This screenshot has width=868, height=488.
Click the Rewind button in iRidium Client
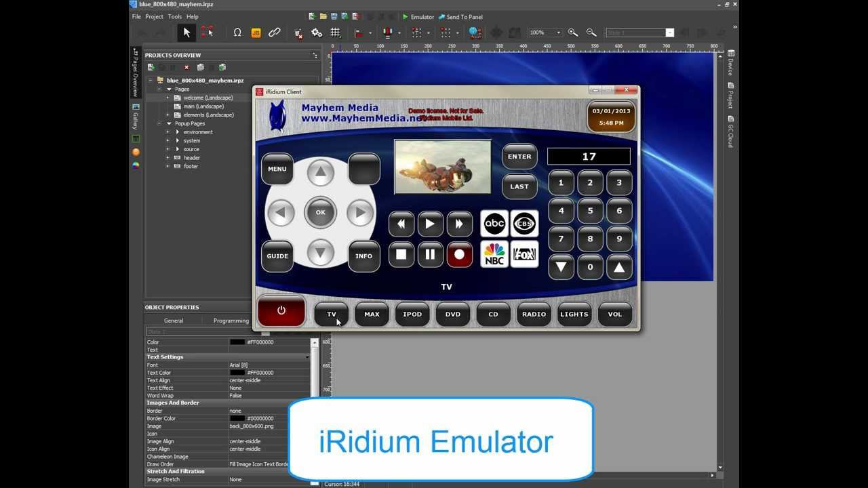coord(401,224)
